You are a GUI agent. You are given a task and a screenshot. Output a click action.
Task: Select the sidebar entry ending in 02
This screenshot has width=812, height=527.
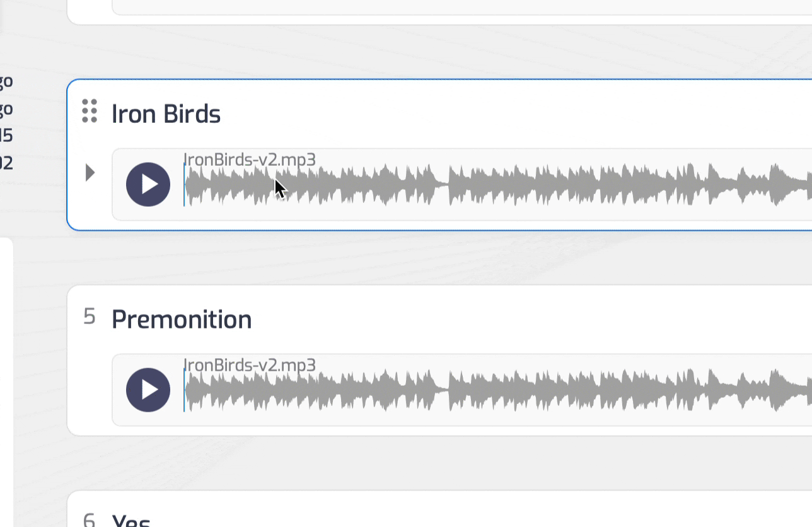click(x=6, y=163)
